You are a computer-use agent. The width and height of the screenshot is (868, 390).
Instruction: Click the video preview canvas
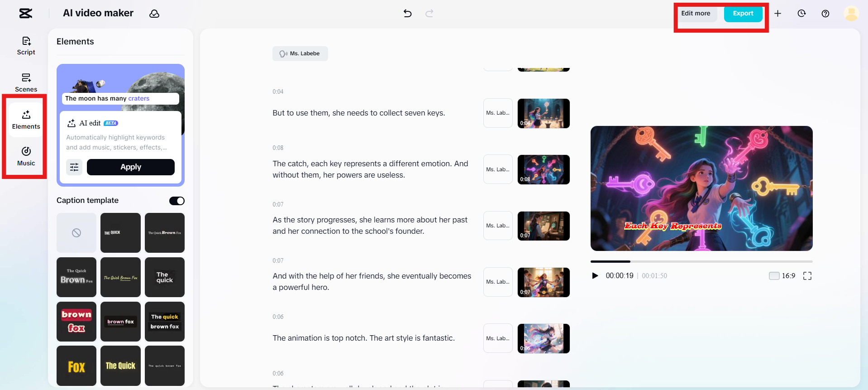(x=701, y=188)
